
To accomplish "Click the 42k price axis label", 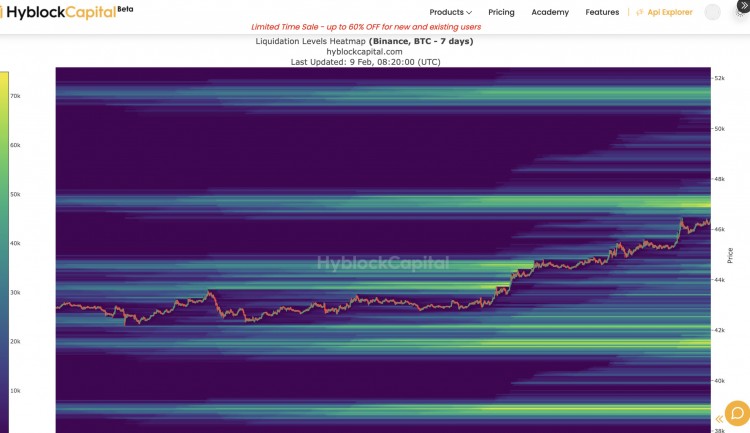I will click(x=719, y=330).
